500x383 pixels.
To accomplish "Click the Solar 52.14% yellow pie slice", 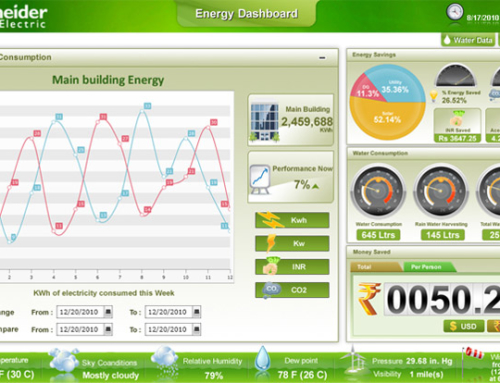I will [387, 120].
